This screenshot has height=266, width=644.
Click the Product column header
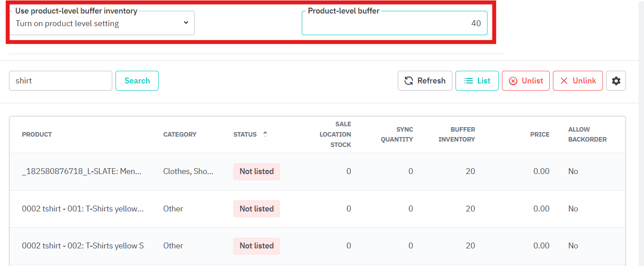point(37,134)
